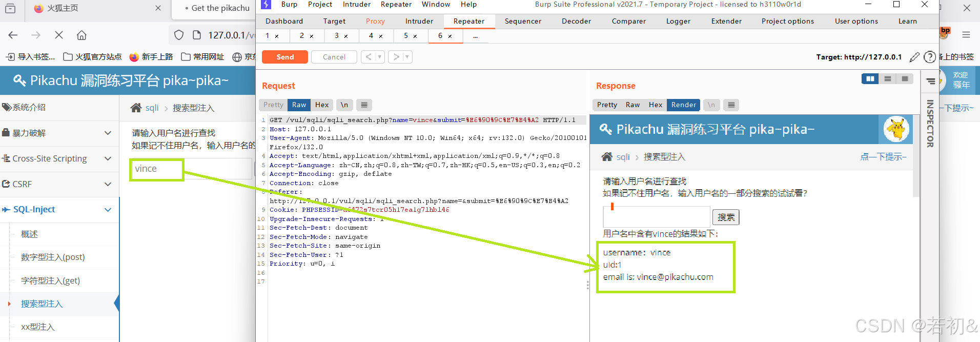The image size is (980, 342).
Task: Open the 火狐官方站点 bookmark folder
Action: pyautogui.click(x=92, y=57)
